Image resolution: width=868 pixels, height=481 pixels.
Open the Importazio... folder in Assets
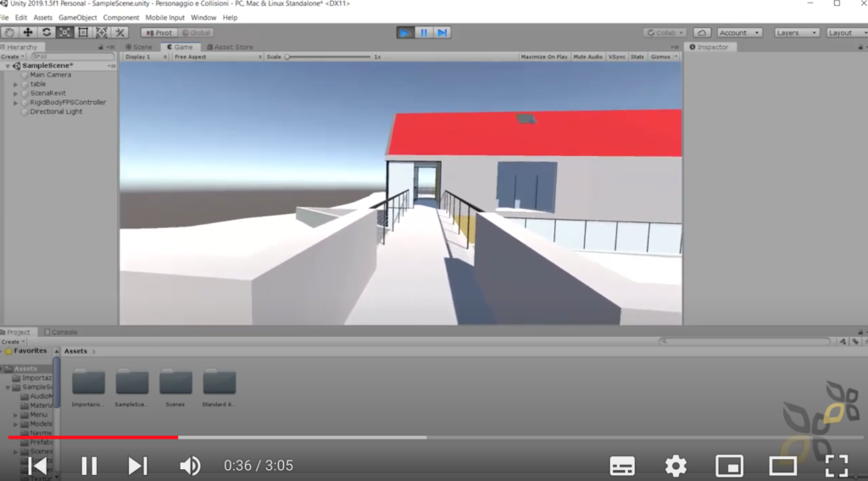point(88,388)
